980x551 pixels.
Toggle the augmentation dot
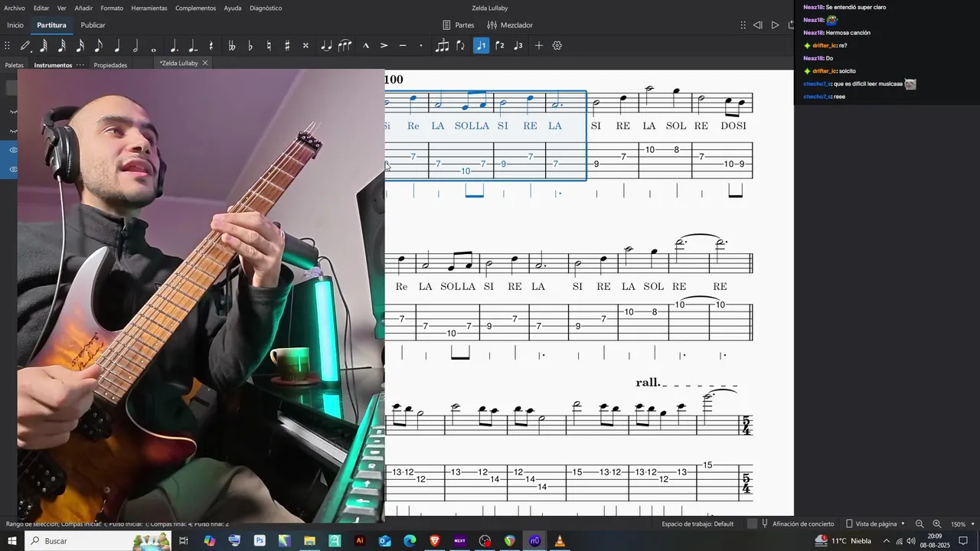[x=175, y=46]
